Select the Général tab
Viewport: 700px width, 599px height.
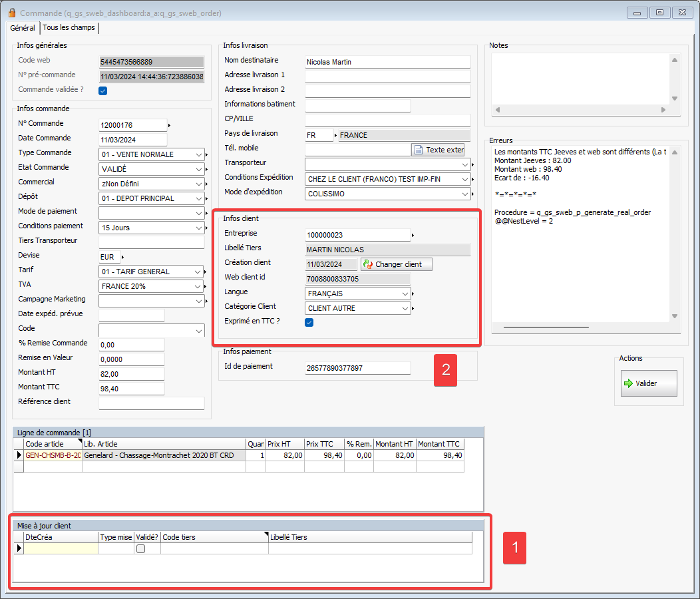23,28
